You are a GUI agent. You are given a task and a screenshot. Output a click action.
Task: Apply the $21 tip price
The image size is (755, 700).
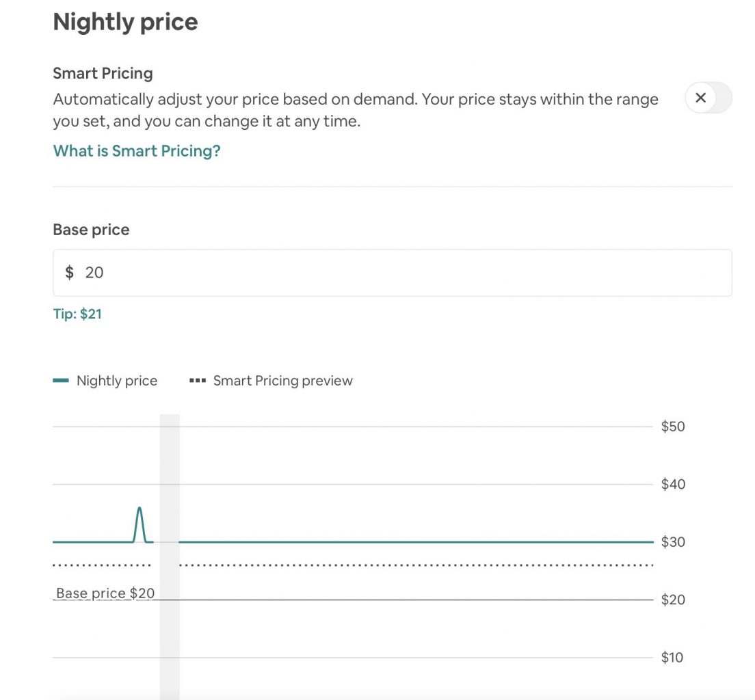point(77,314)
